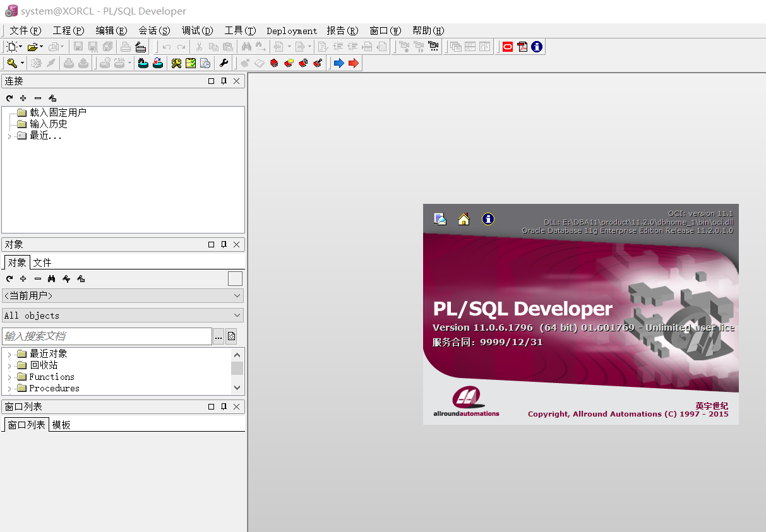Click the 输入搜索文档 search field
Screen dimensions: 766x532
click(x=107, y=336)
